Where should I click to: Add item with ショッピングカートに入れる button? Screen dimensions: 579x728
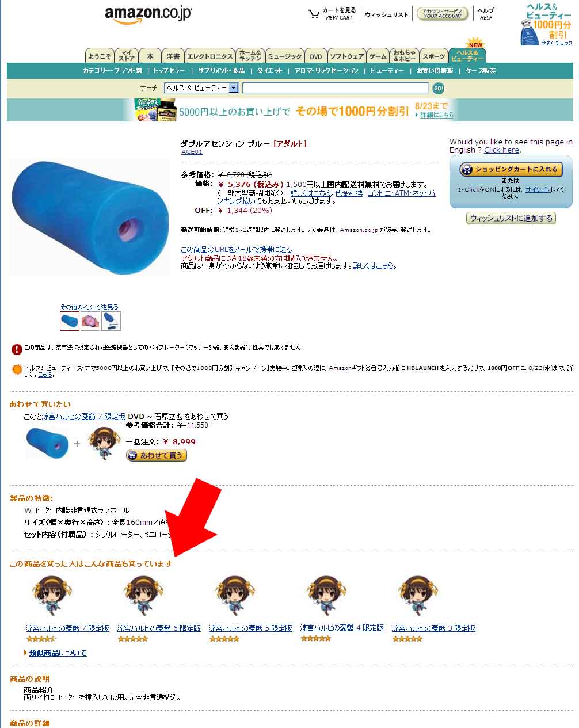511,170
